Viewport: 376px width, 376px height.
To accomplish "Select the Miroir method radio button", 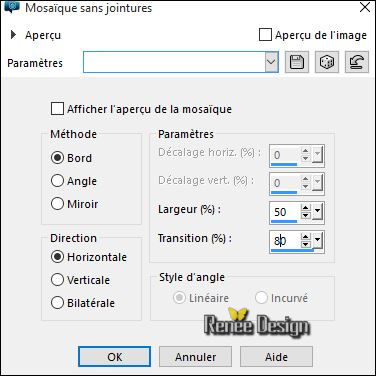I will [x=57, y=203].
